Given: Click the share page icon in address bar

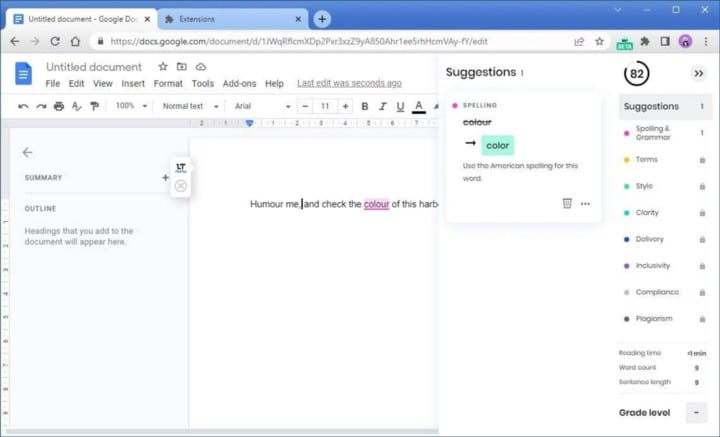Looking at the screenshot, I should tap(579, 42).
